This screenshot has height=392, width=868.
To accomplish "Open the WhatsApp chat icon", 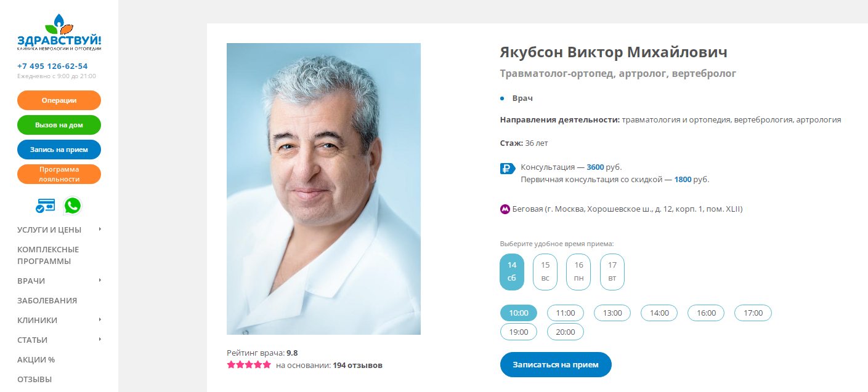I will point(72,206).
